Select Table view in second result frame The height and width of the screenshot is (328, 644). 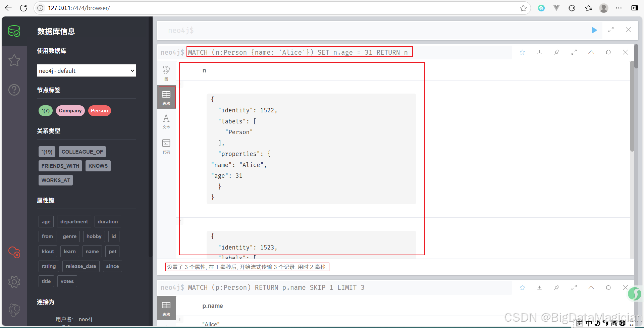coord(166,308)
